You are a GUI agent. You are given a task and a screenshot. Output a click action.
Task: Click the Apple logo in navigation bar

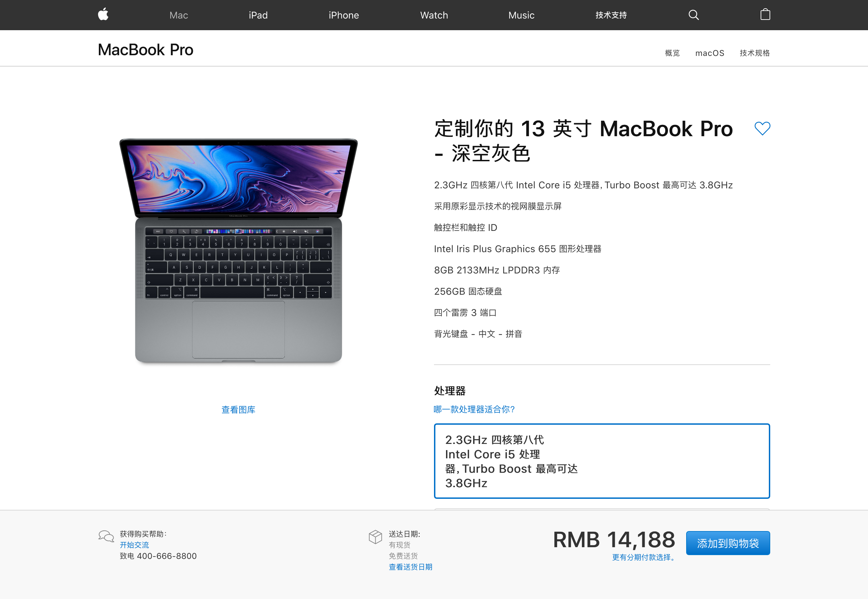pos(103,14)
